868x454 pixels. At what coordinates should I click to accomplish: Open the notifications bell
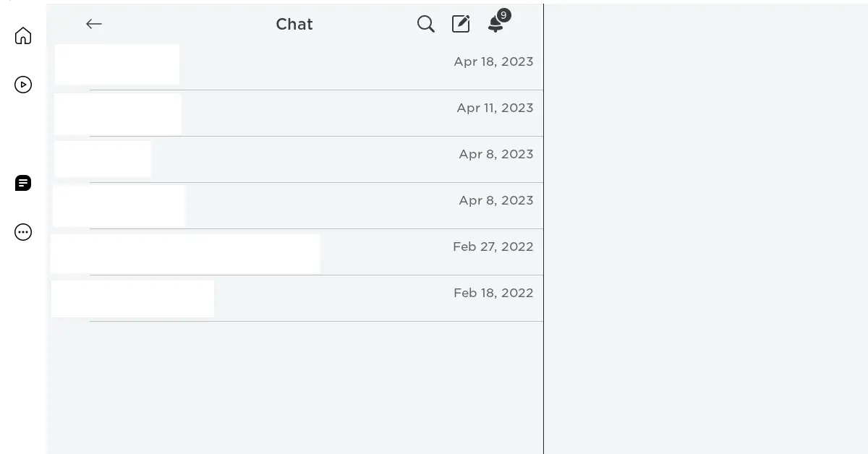(x=495, y=25)
